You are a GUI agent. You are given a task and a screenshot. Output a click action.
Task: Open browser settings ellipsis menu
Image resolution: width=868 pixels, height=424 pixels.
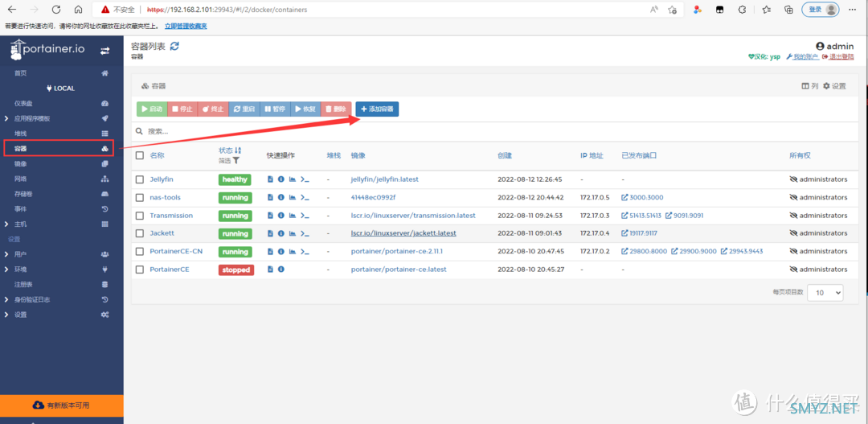point(853,10)
